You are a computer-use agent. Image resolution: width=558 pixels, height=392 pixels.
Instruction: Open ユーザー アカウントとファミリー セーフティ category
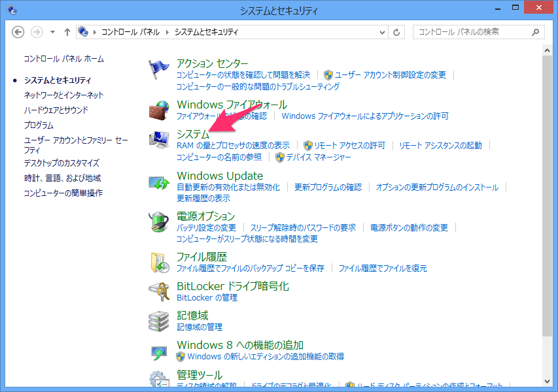76,145
